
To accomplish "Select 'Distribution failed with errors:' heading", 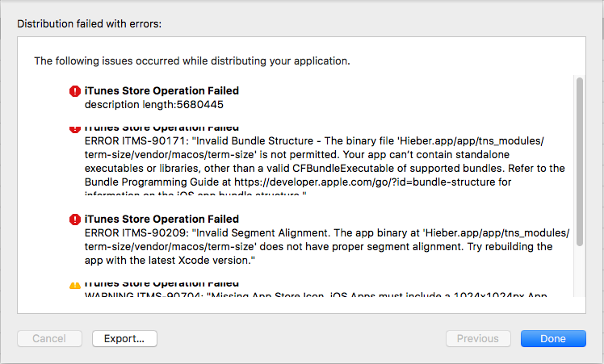I will (90, 24).
